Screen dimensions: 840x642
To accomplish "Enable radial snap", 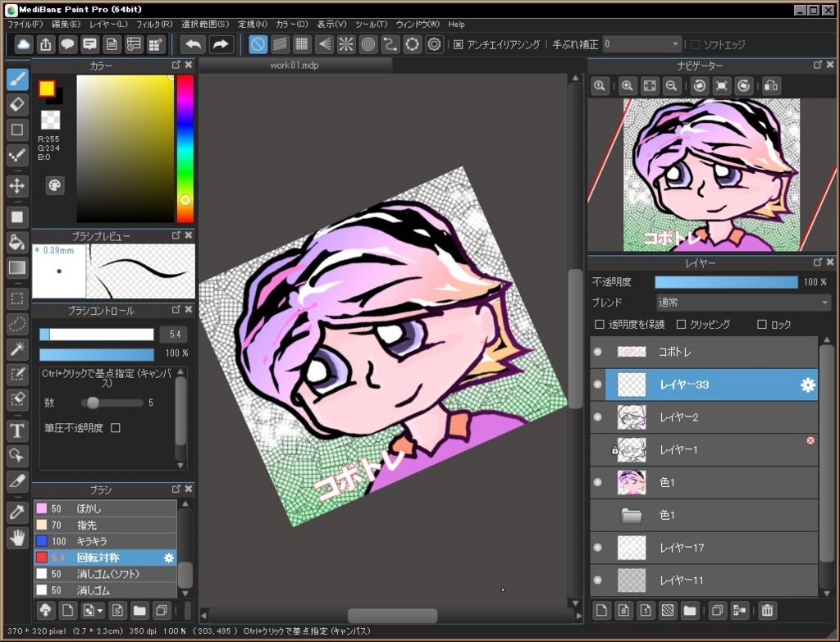I will 345,44.
